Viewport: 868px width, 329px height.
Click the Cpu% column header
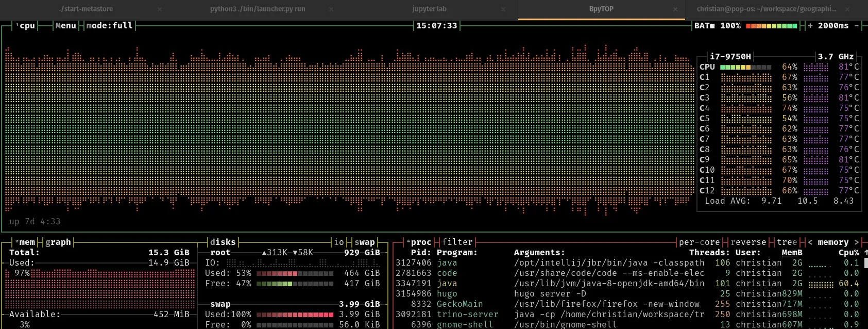848,253
